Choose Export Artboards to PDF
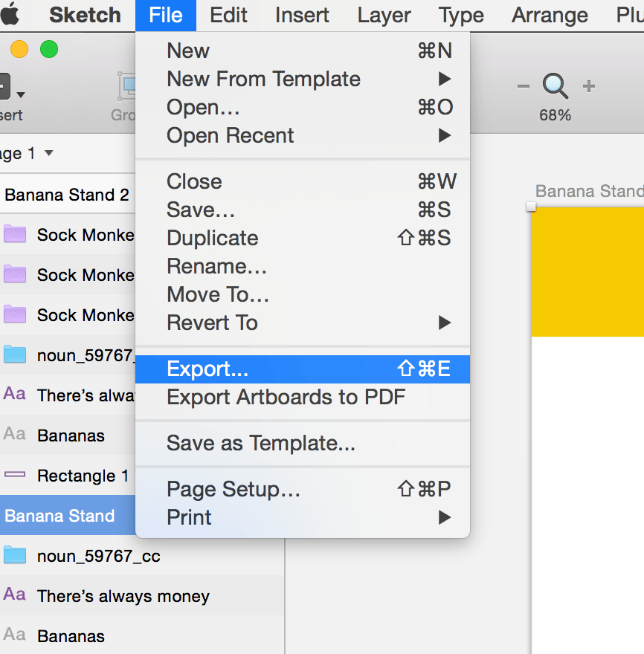The image size is (644, 654). [303, 397]
